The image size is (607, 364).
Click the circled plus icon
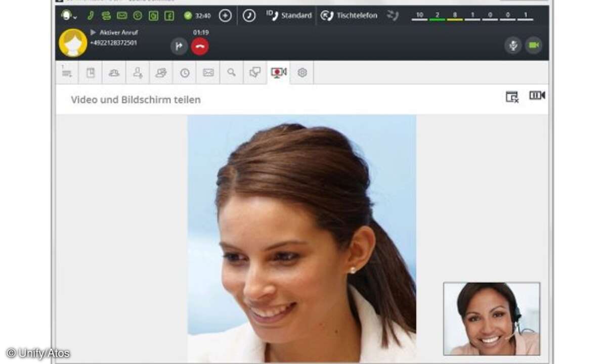tap(225, 16)
